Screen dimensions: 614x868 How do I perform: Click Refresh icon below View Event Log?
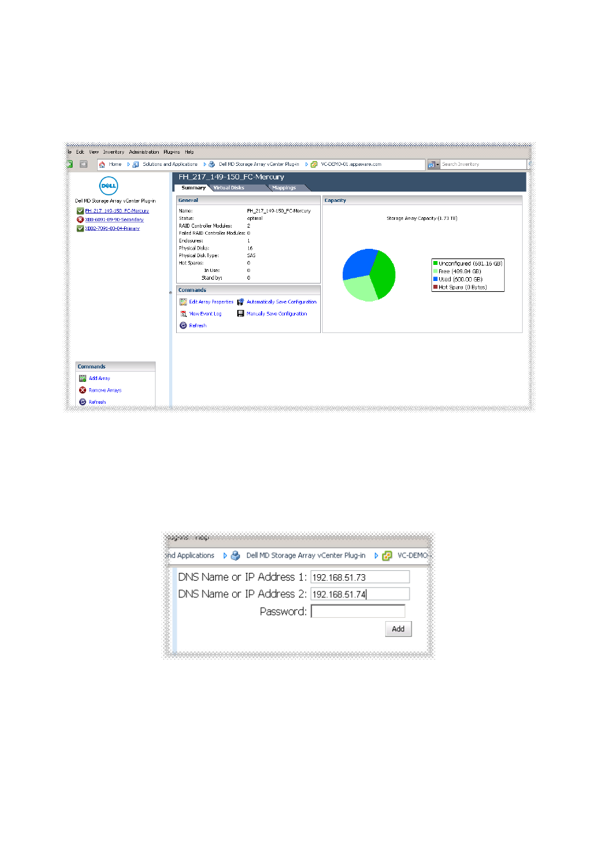coord(183,326)
